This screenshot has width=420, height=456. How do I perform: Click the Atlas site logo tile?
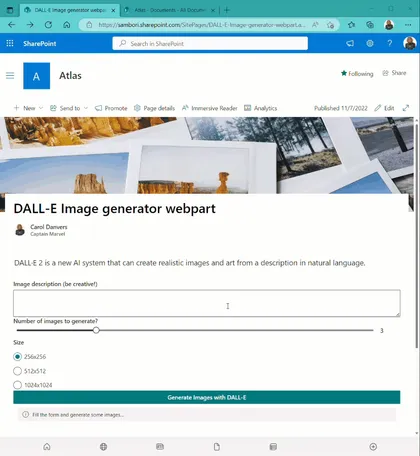(37, 76)
